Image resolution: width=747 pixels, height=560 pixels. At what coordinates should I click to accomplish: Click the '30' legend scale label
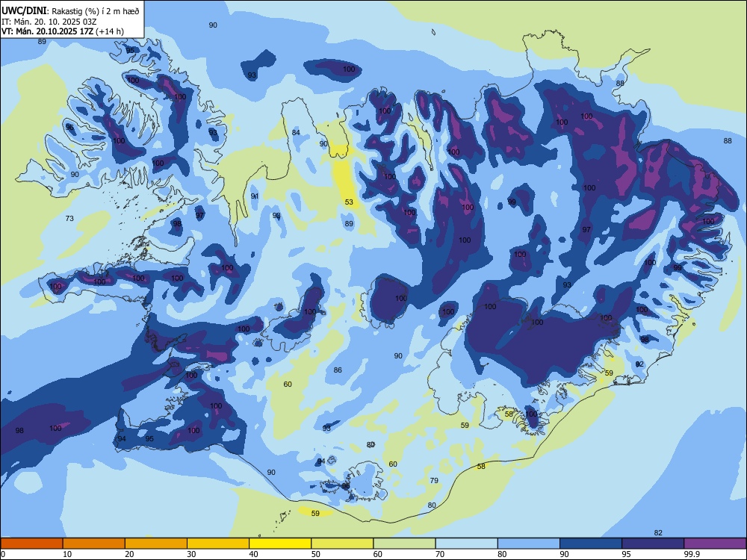coord(191,554)
